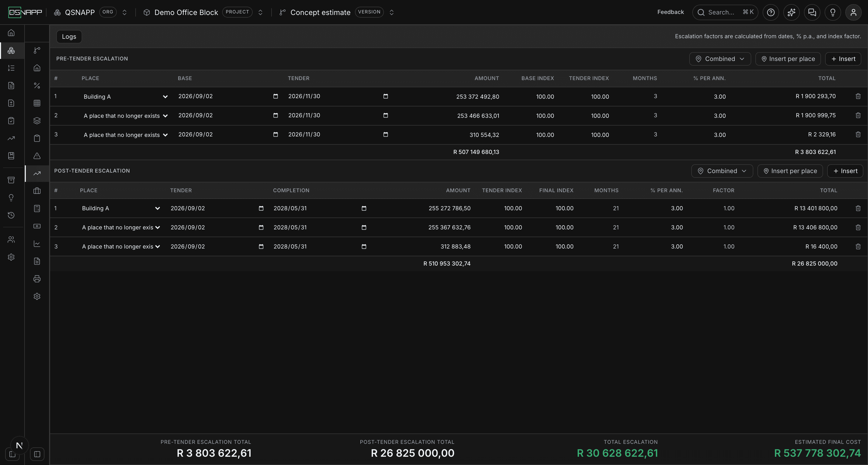The image size is (868, 465).
Task: Open the post-tender Combined dropdown
Action: coord(722,171)
